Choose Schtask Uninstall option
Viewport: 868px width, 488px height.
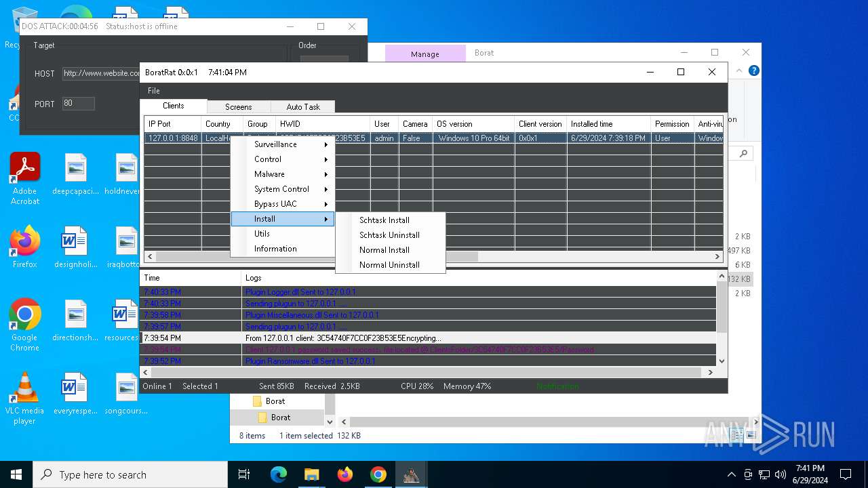click(391, 235)
